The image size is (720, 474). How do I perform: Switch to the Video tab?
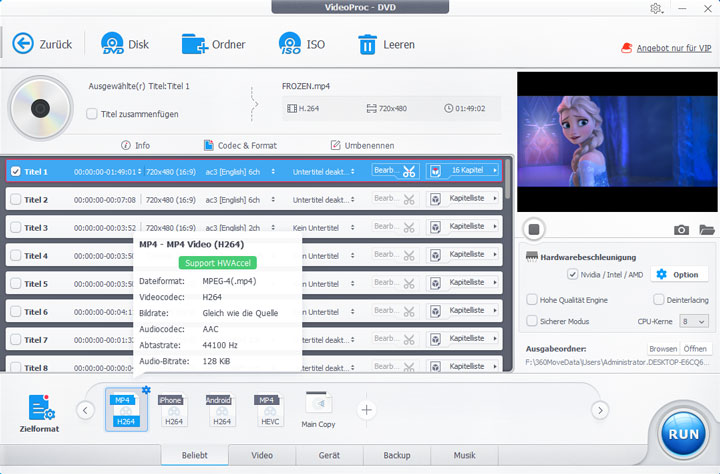[262, 455]
